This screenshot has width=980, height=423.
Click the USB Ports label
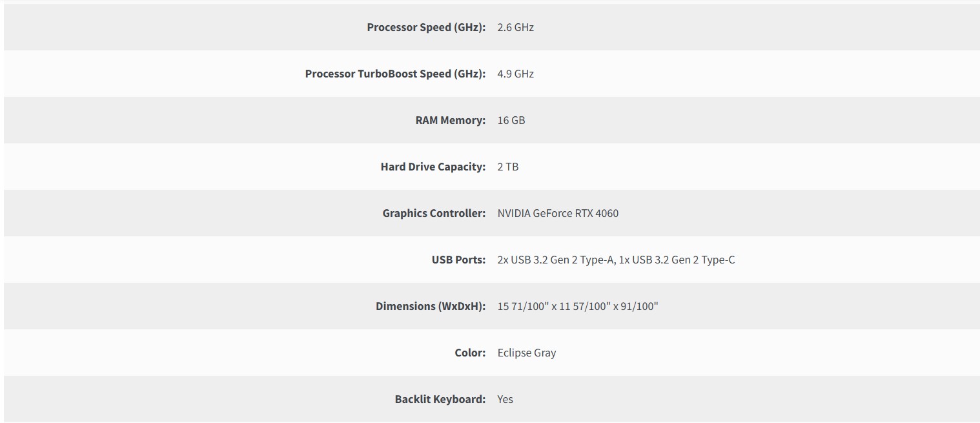pyautogui.click(x=458, y=260)
